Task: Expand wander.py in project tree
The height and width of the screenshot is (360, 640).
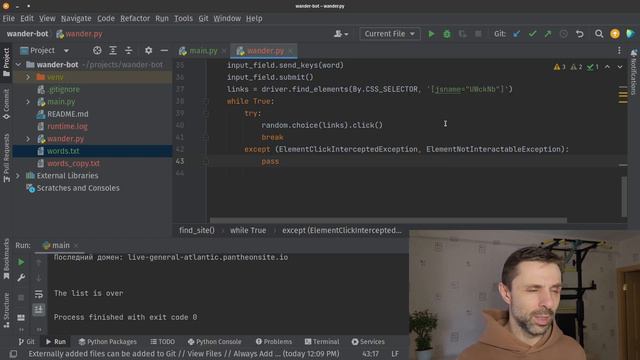Action: pyautogui.click(x=28, y=139)
